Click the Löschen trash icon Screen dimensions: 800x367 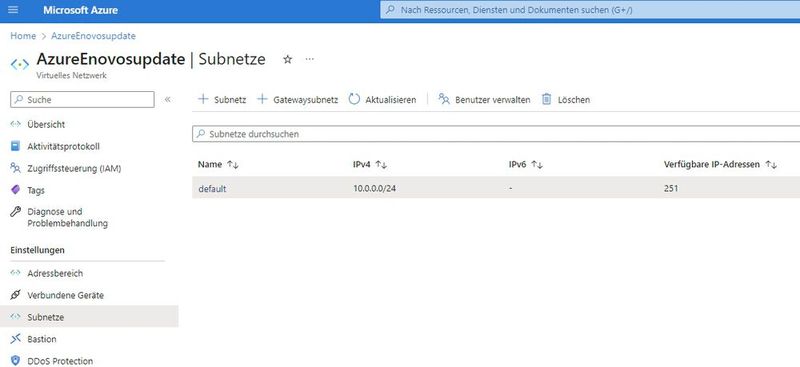pyautogui.click(x=546, y=99)
